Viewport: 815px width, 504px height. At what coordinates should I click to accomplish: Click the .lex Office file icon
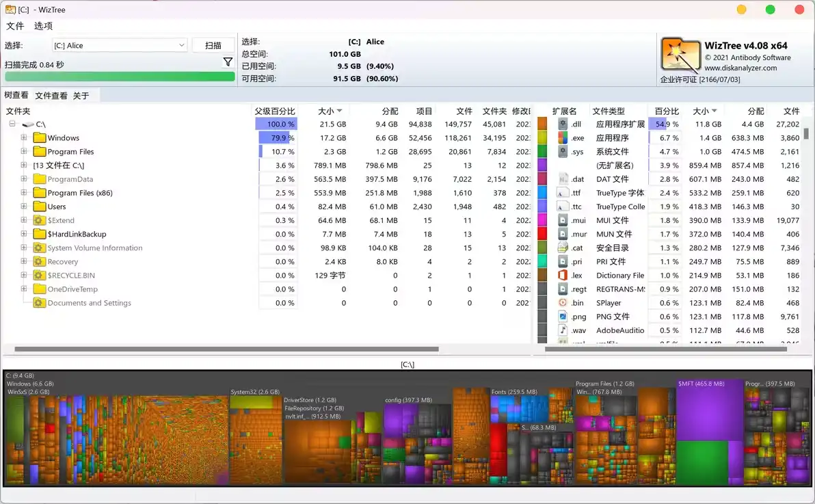[x=563, y=276]
